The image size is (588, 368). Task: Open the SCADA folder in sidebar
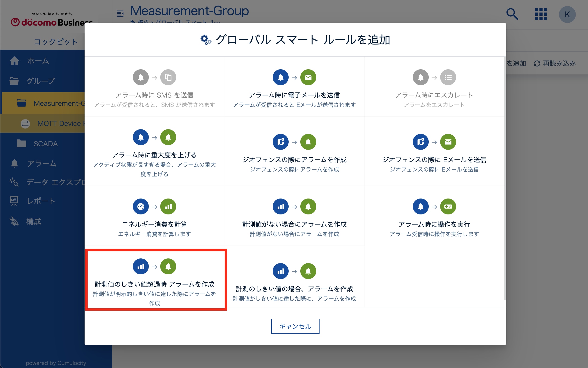(x=37, y=144)
